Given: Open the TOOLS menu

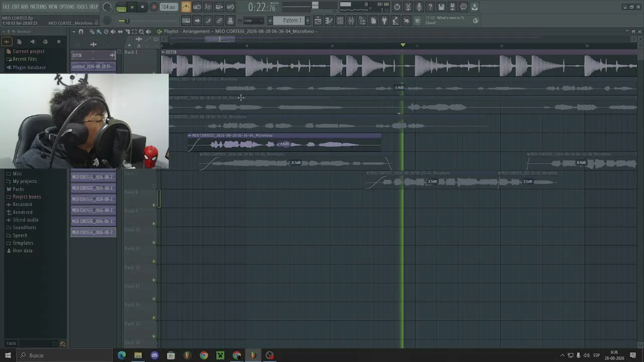Looking at the screenshot, I should [x=82, y=7].
